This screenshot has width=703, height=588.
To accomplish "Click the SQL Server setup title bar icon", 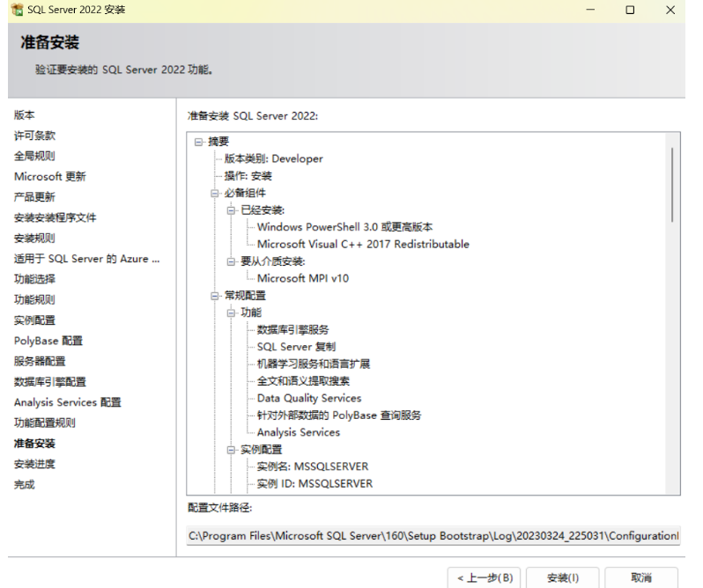I will (17, 10).
